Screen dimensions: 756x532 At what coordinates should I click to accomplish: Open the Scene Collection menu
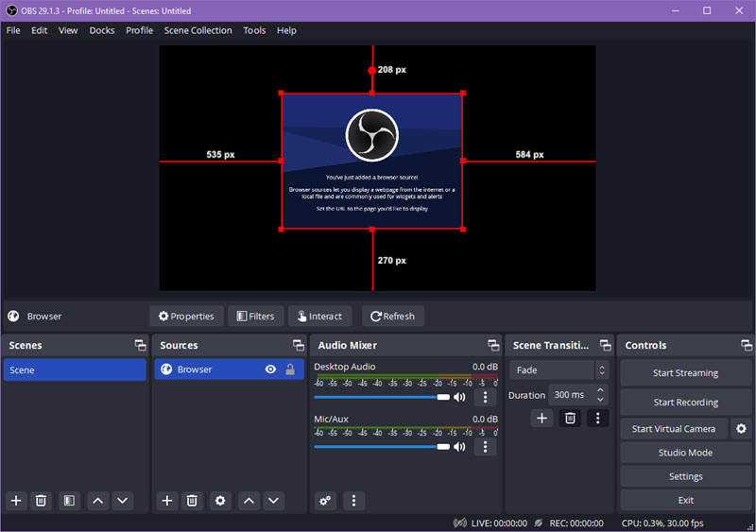point(198,30)
